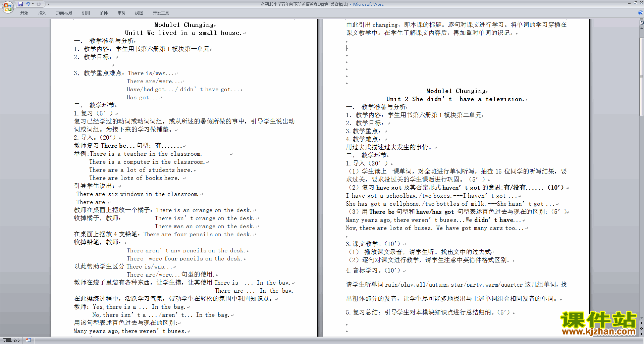This screenshot has width=644, height=344.
Task: Click the 页面: 2/6 status bar indicator
Action: coord(12,340)
